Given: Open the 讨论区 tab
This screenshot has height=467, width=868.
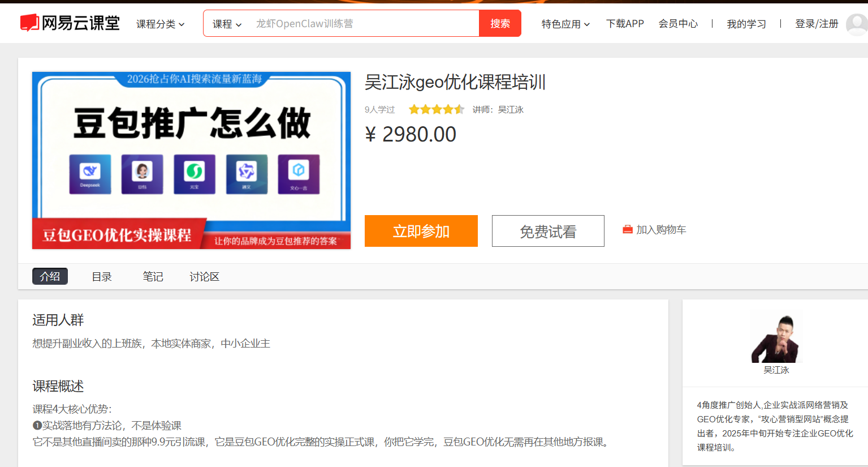Looking at the screenshot, I should pyautogui.click(x=204, y=277).
